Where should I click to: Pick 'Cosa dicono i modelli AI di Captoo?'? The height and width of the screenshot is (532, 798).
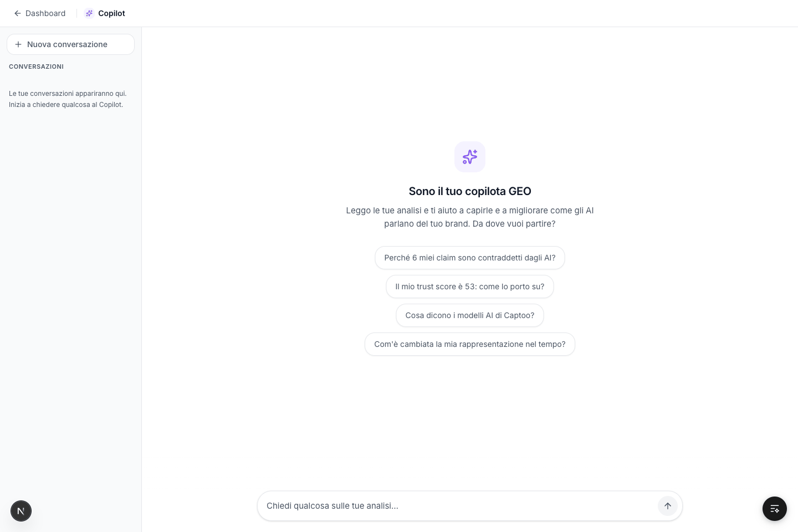coord(470,315)
